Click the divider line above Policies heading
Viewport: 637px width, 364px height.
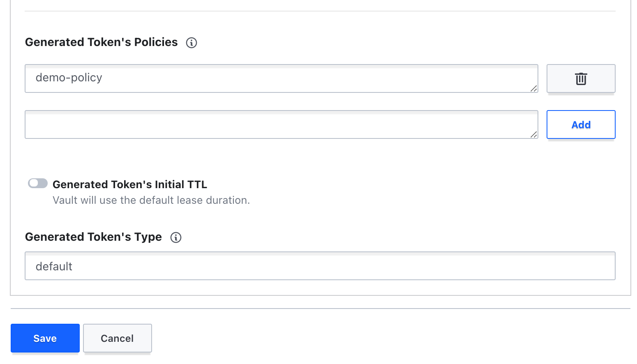click(321, 11)
